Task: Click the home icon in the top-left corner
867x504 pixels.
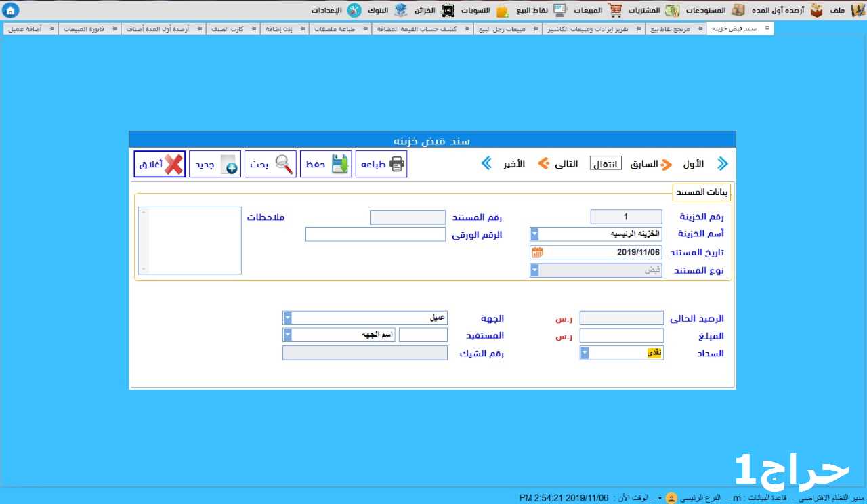Action: click(12, 9)
